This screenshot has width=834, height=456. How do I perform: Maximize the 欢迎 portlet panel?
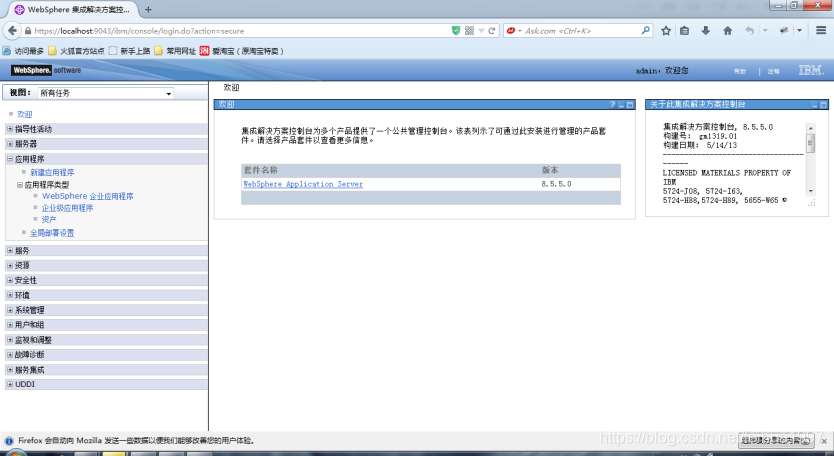[630, 105]
